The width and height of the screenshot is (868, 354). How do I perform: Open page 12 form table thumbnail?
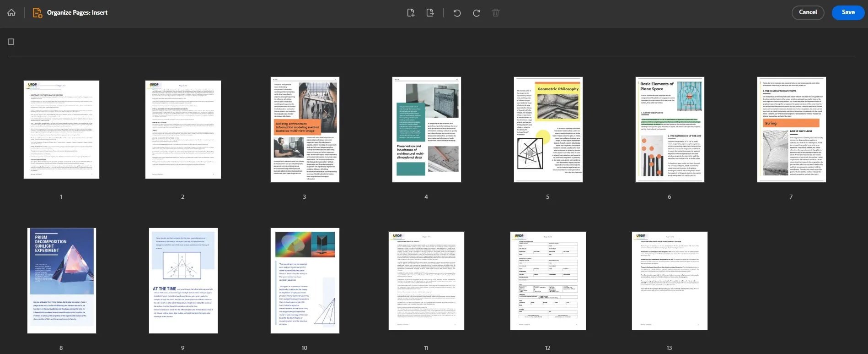point(548,281)
